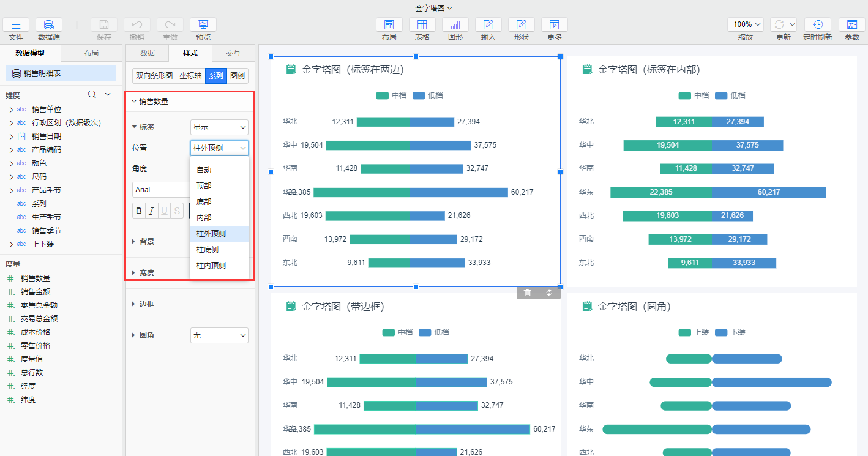Screen dimensions: 868x456
Task: Open the 标签 显示 dropdown
Action: (219, 127)
